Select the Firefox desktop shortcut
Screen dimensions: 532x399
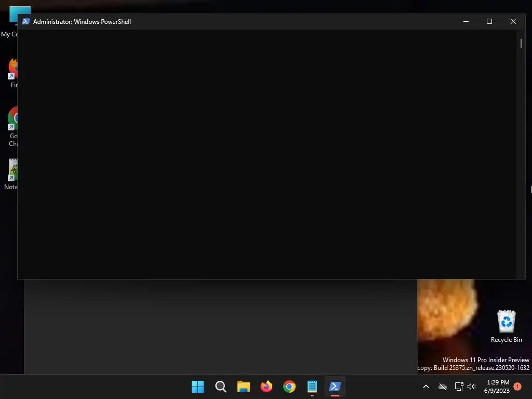pos(13,73)
